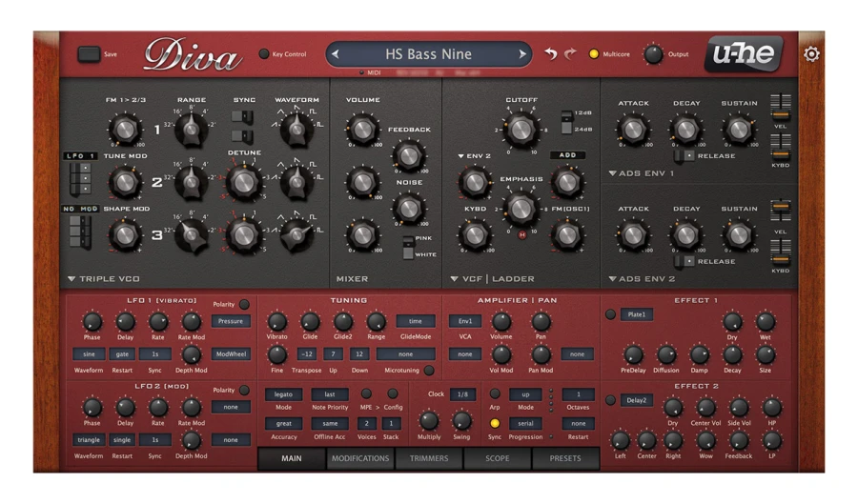
Task: Expand the ADS ENV 2 module menu
Action: pyautogui.click(x=642, y=279)
